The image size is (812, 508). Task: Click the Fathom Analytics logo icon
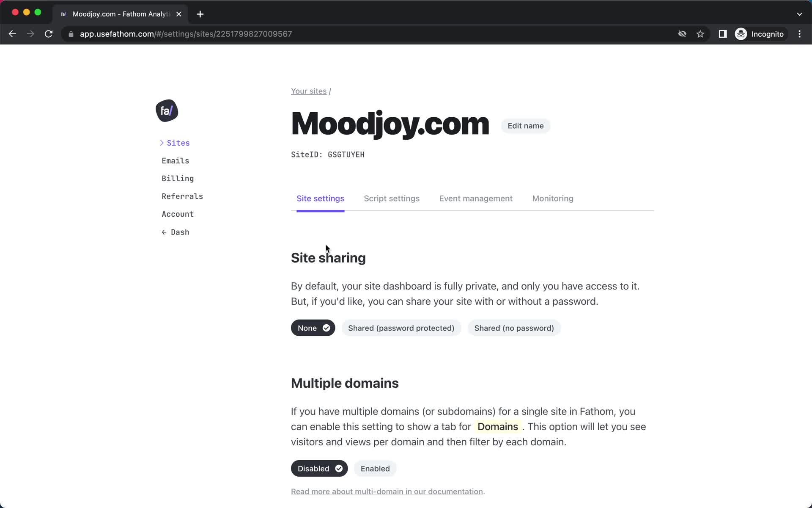click(166, 111)
